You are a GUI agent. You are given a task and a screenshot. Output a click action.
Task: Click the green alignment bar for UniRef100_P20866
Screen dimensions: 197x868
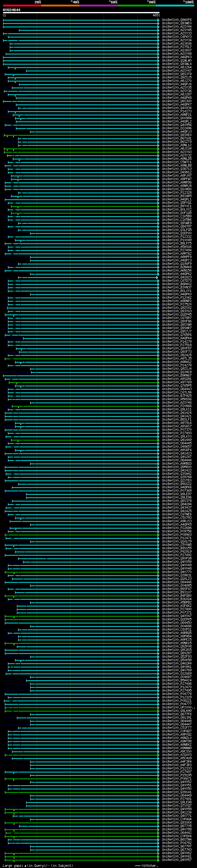pyautogui.click(x=86, y=406)
